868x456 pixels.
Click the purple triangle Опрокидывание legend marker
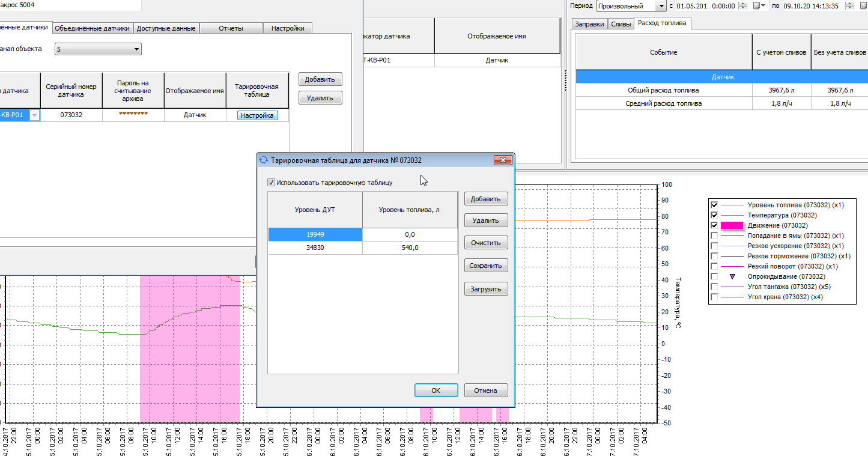(732, 276)
